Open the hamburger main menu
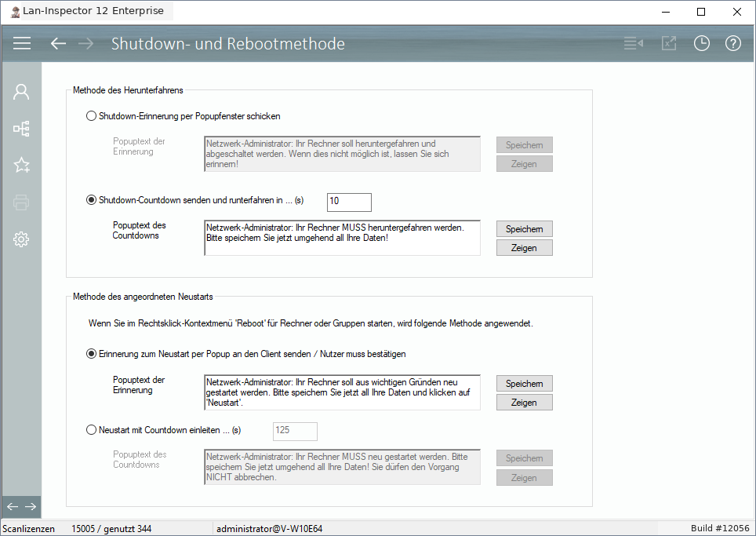The width and height of the screenshot is (756, 536). [22, 43]
